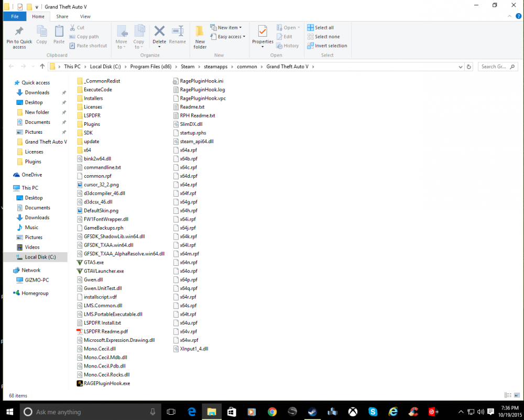Open Xbox app from the taskbar
524x420 pixels.
tap(353, 412)
